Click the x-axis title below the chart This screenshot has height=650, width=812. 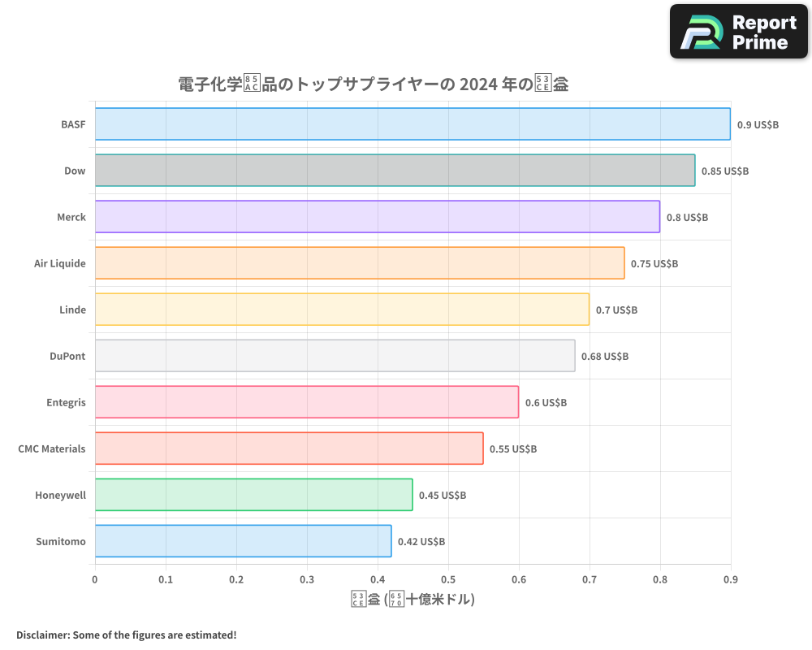pyautogui.click(x=412, y=598)
